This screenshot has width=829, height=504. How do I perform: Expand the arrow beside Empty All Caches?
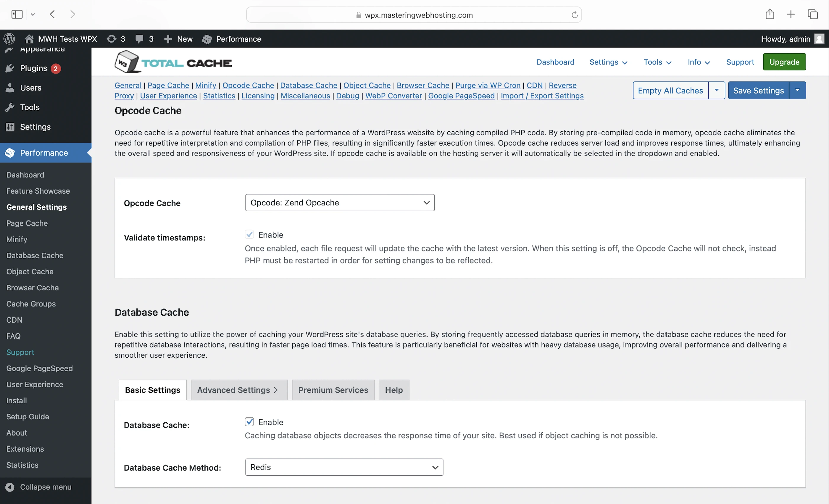(716, 90)
